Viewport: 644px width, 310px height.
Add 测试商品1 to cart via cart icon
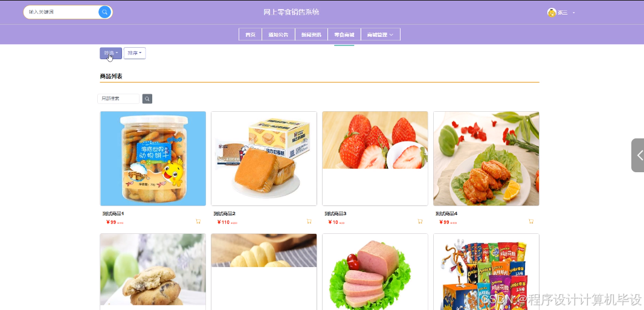[198, 221]
